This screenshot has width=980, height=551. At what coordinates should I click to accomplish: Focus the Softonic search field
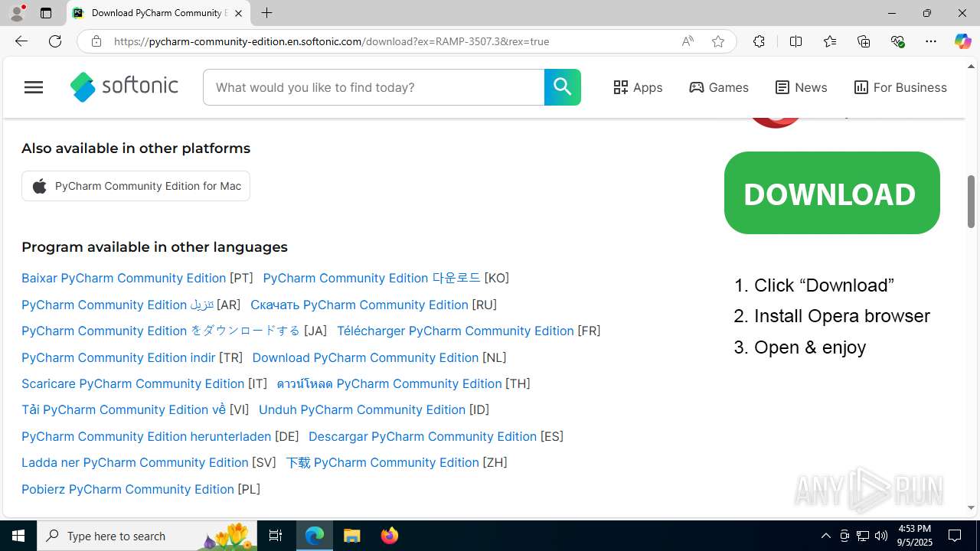374,87
